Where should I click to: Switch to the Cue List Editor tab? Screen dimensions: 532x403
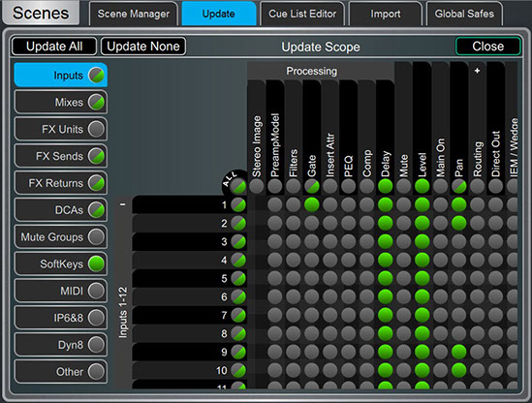302,14
